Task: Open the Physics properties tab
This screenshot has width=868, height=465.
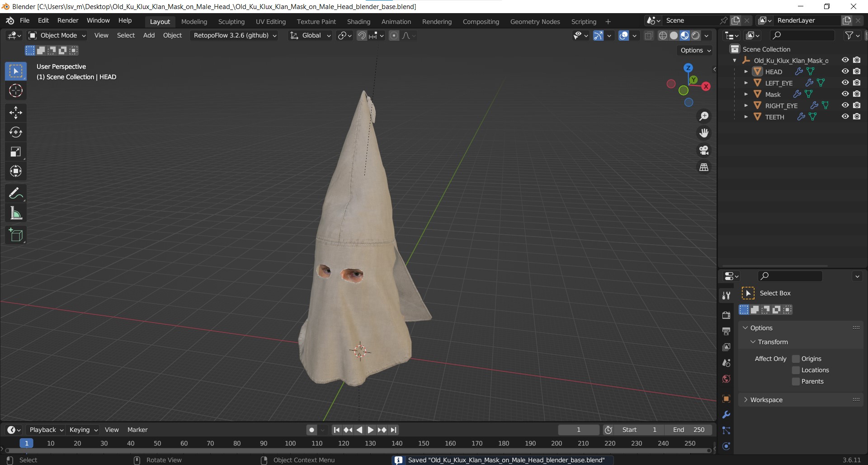Action: tap(726, 446)
